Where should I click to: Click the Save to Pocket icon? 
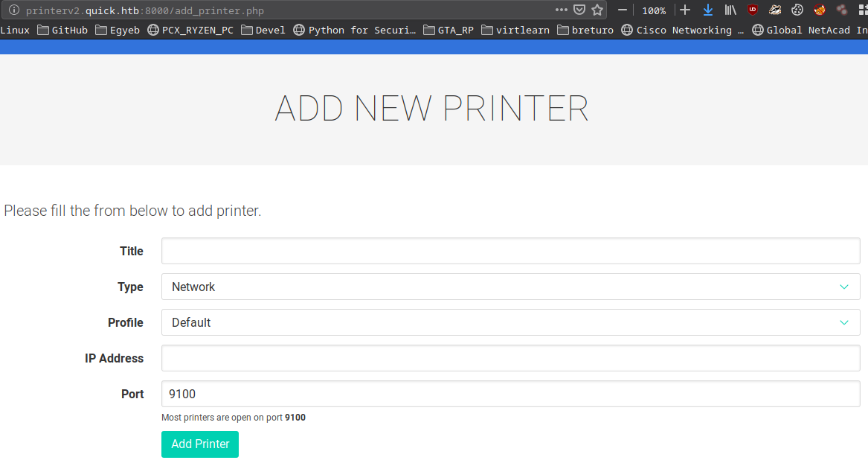579,10
